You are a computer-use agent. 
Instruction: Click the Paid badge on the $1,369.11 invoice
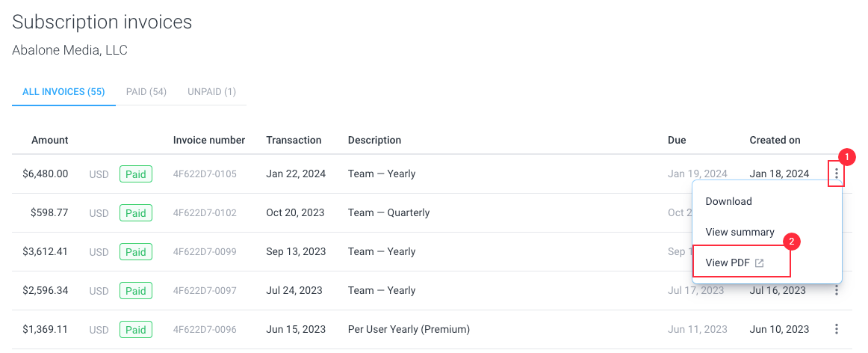point(136,330)
